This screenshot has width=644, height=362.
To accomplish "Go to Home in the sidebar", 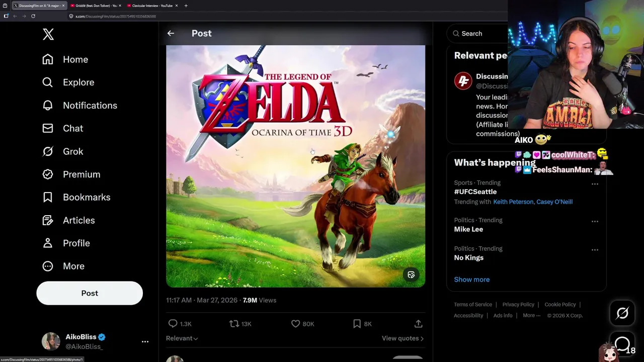I will [x=65, y=59].
